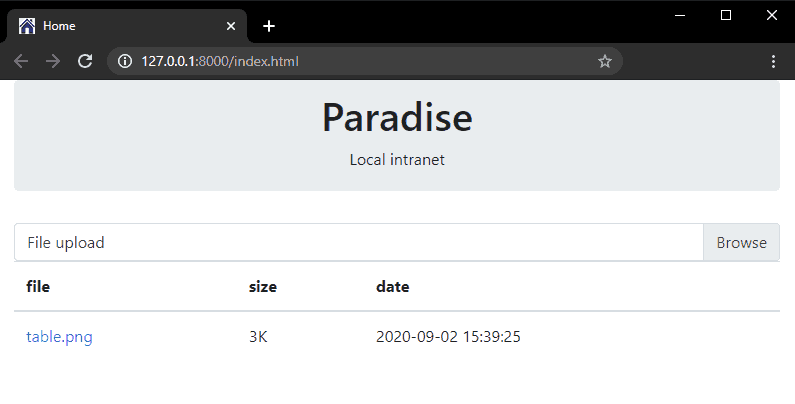The image size is (795, 404).
Task: Close the Home tab
Action: pos(231,26)
